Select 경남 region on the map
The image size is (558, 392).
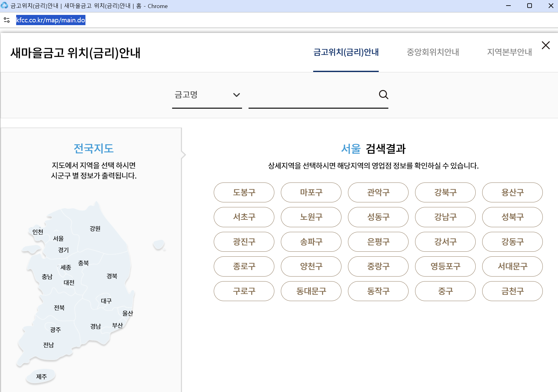(x=96, y=326)
